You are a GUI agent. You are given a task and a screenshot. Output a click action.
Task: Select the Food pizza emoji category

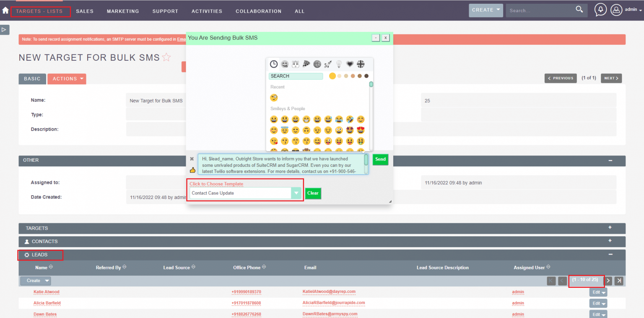(305, 64)
